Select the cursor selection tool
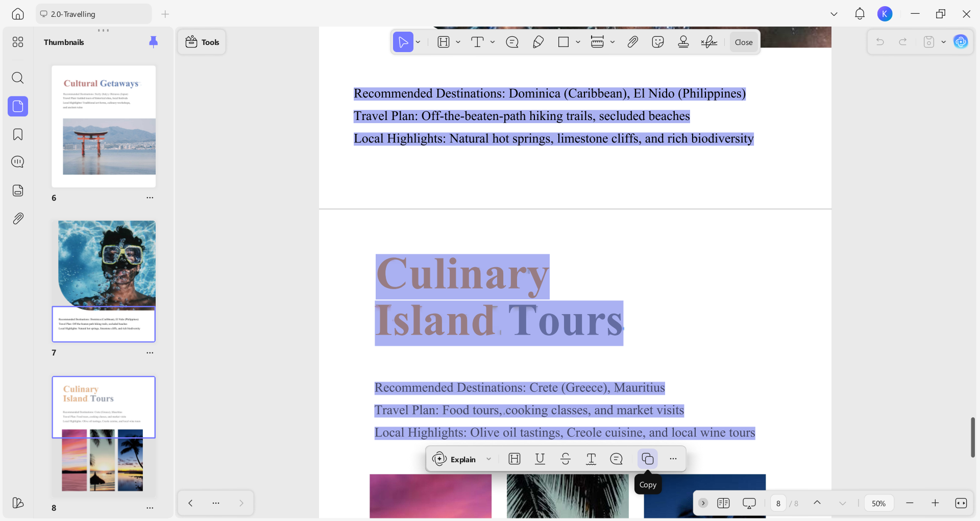The width and height of the screenshot is (980, 521). click(x=403, y=42)
